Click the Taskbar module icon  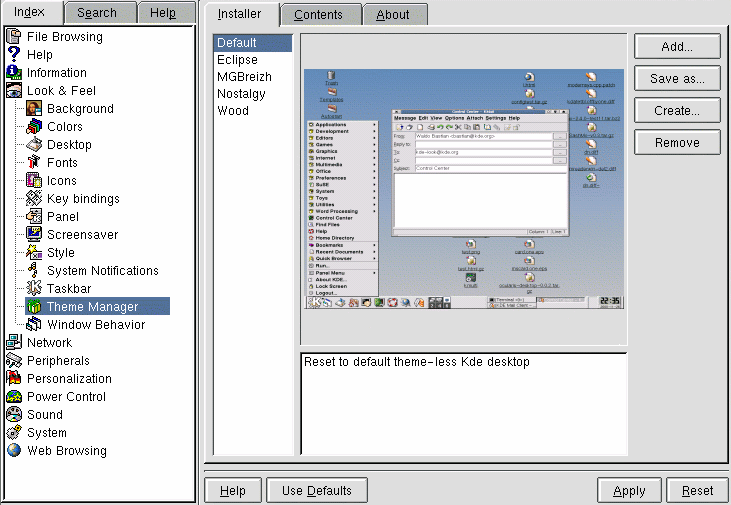click(x=34, y=289)
